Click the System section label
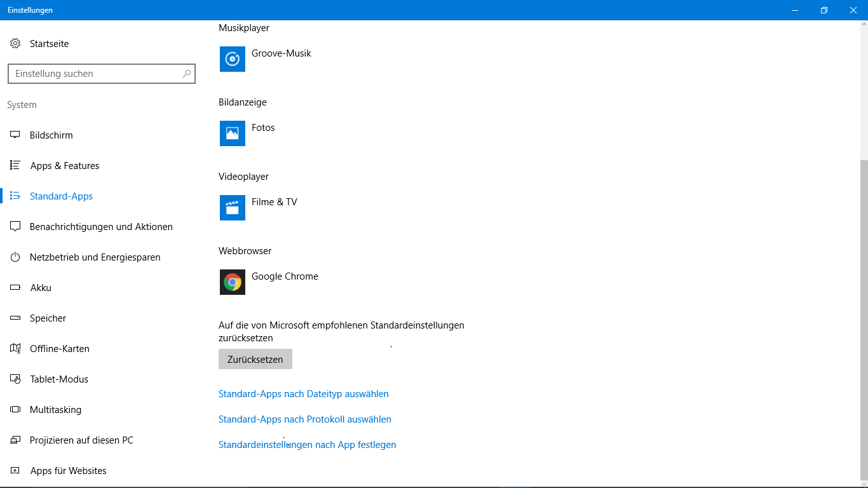This screenshot has height=488, width=868. pos(22,105)
